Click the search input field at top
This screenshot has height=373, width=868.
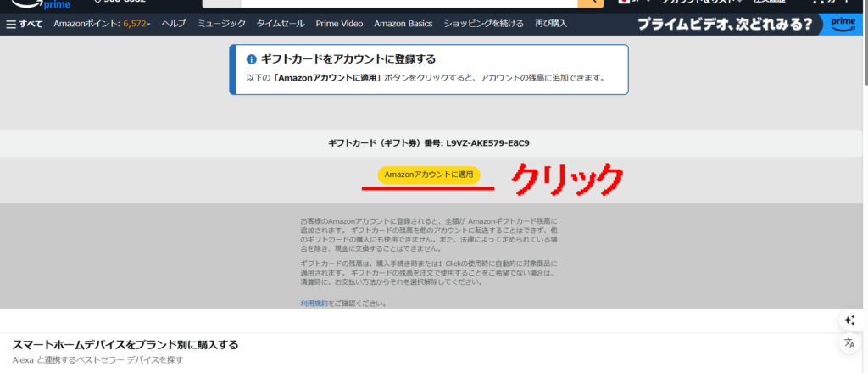[x=409, y=3]
